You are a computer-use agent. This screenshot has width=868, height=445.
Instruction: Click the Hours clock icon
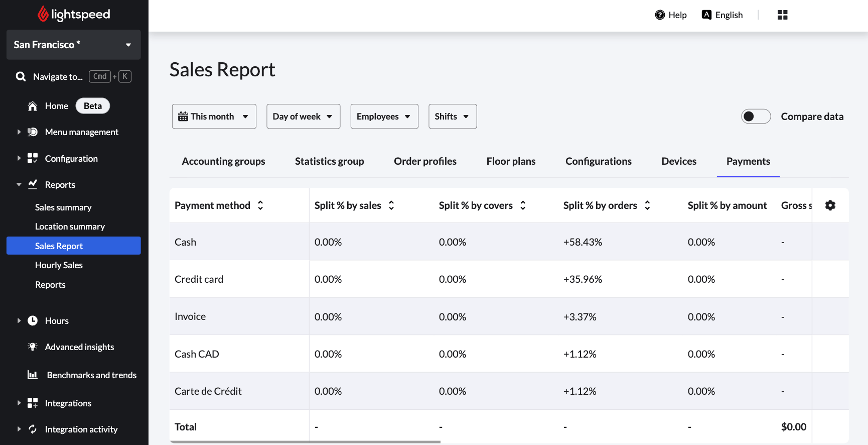click(33, 321)
